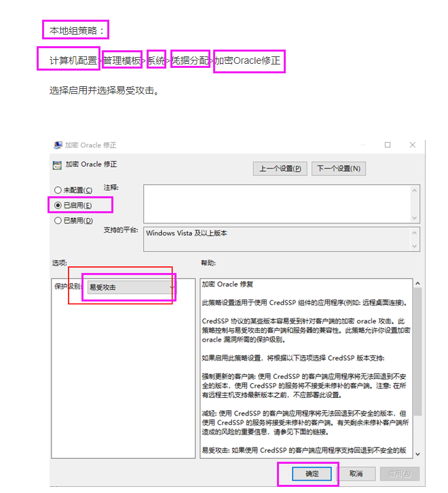Confirm with the 确定 button
448x493 pixels.
pyautogui.click(x=312, y=473)
